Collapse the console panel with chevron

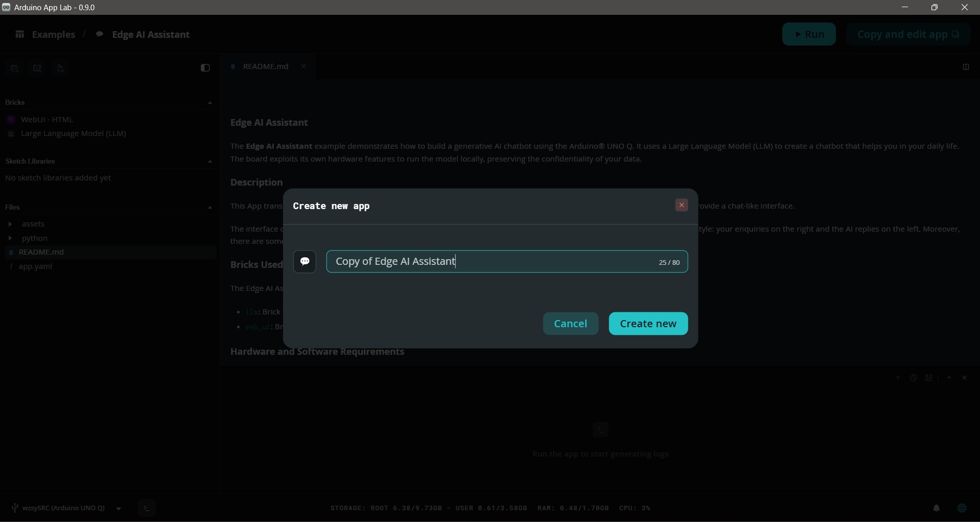949,378
